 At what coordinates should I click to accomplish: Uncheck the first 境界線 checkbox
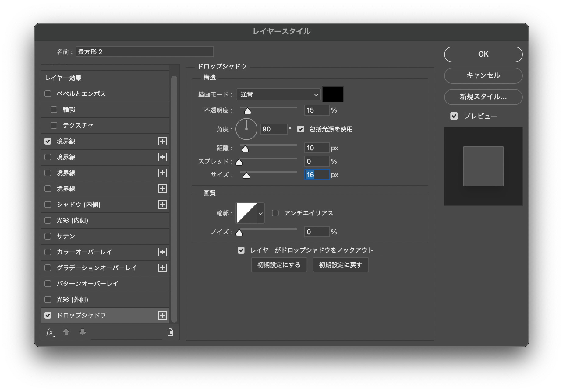click(48, 141)
